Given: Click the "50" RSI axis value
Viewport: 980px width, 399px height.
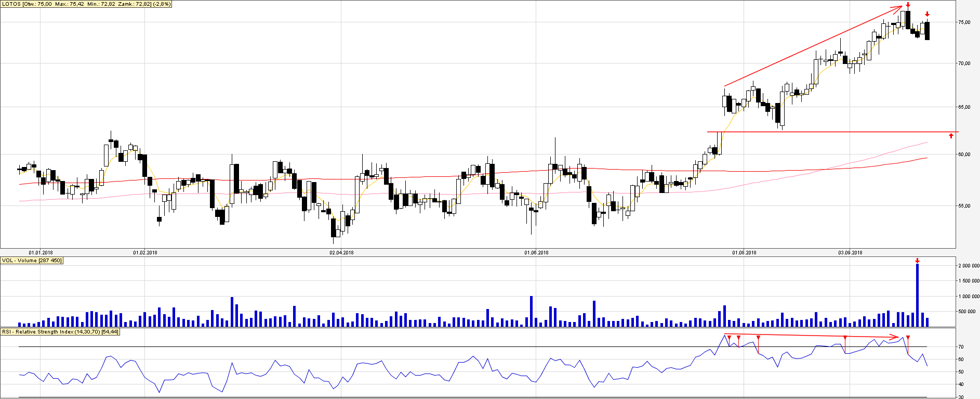Looking at the screenshot, I should tap(961, 372).
